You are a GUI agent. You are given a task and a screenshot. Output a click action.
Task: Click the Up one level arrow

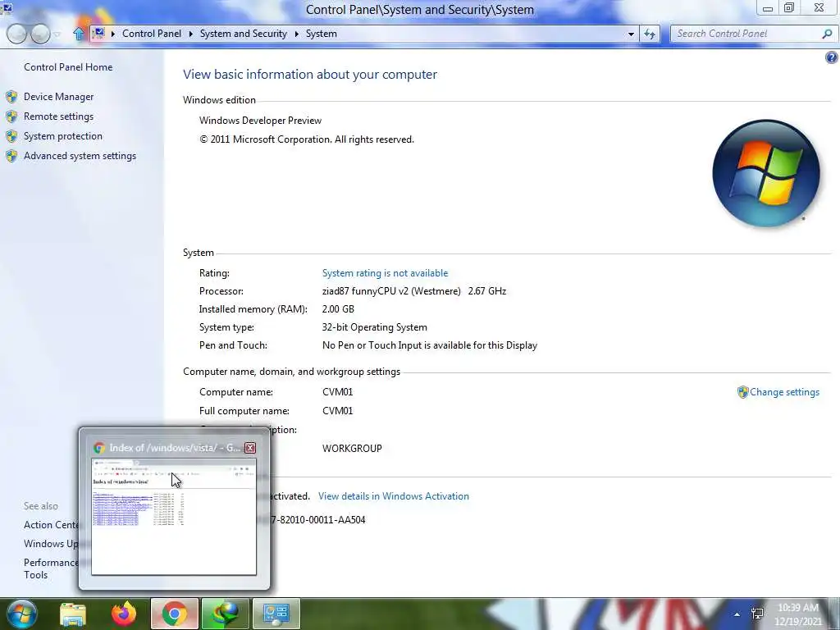(79, 34)
